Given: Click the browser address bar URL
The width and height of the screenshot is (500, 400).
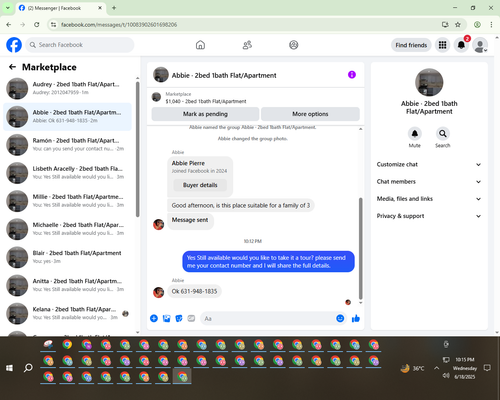Looking at the screenshot, I should click(119, 25).
